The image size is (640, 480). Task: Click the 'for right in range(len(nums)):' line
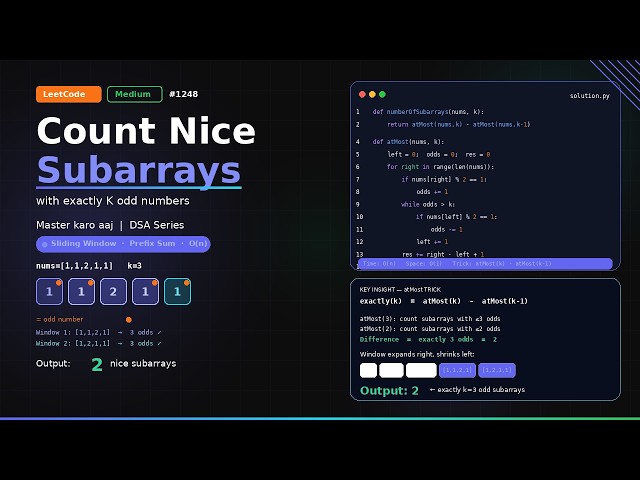[440, 167]
